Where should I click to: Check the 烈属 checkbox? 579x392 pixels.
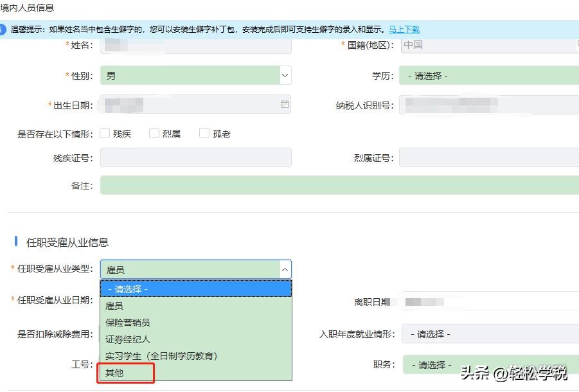pos(154,133)
